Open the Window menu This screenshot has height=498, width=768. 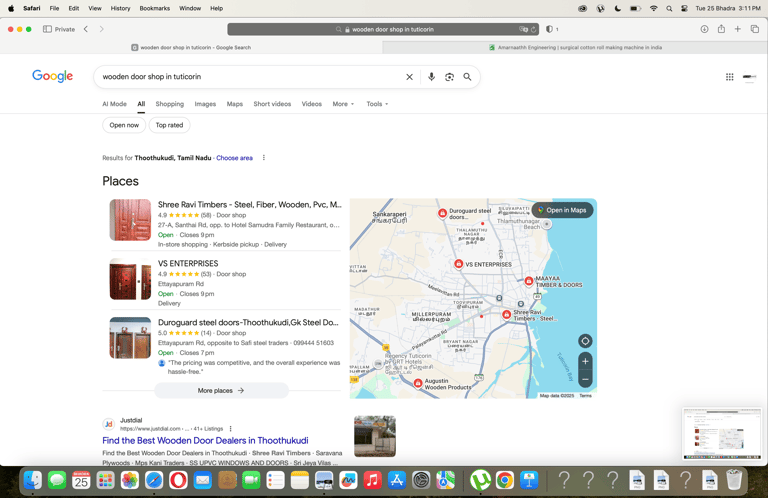pyautogui.click(x=190, y=8)
